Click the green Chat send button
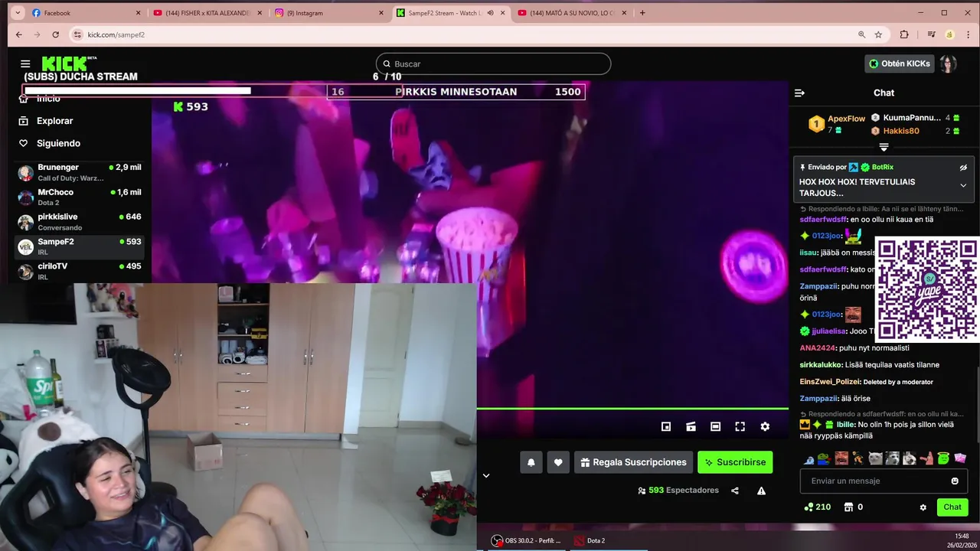The image size is (980, 551). 952,507
